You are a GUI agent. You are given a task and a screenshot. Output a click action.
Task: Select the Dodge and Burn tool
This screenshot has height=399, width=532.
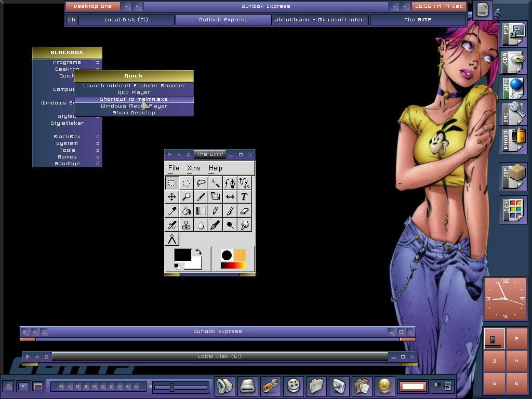[x=230, y=225]
